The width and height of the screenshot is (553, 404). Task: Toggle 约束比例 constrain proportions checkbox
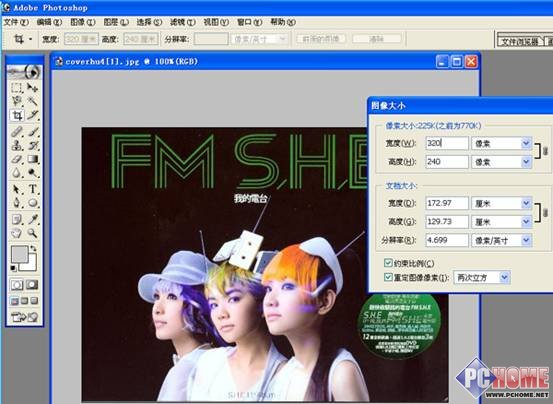click(x=388, y=263)
